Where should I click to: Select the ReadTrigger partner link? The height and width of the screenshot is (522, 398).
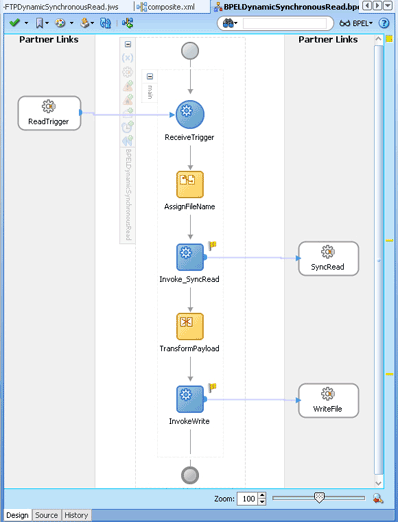(x=49, y=113)
